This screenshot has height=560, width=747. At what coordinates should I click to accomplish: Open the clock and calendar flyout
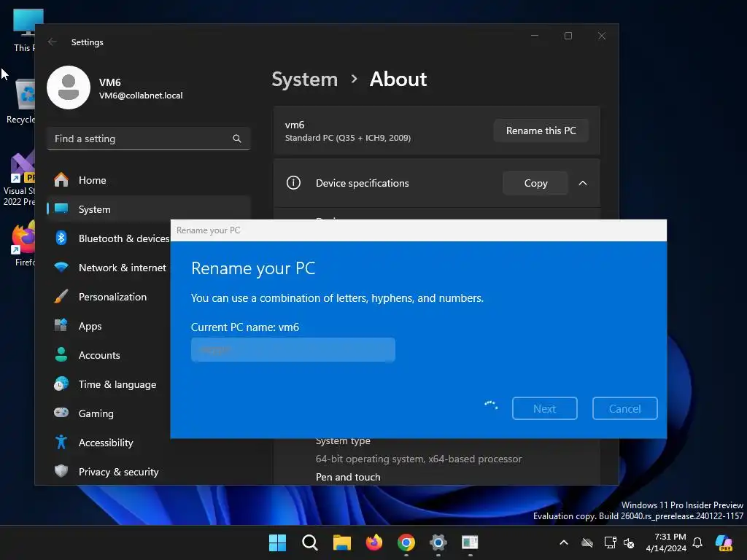pyautogui.click(x=666, y=542)
